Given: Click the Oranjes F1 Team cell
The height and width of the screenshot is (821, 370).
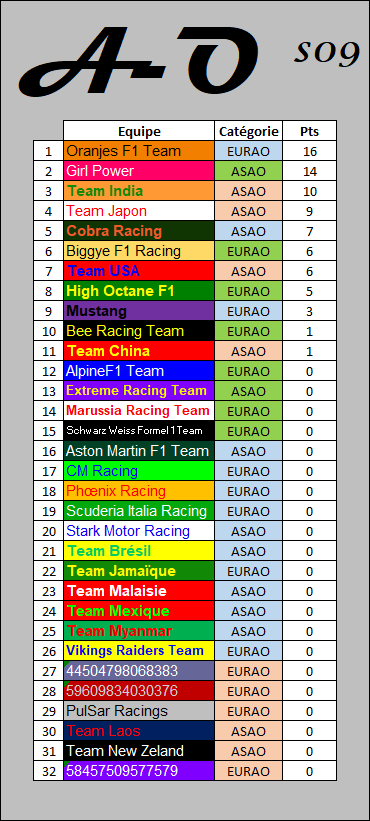Looking at the screenshot, I should 139,151.
